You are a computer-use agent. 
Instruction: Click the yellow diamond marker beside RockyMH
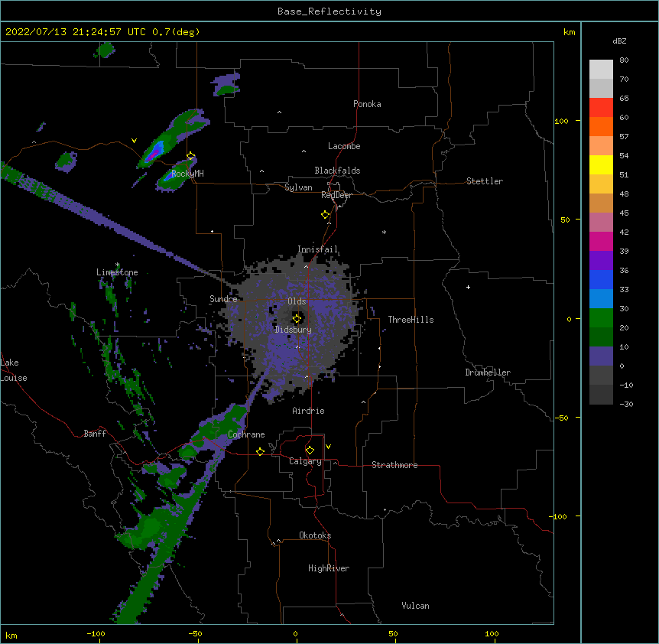point(191,156)
